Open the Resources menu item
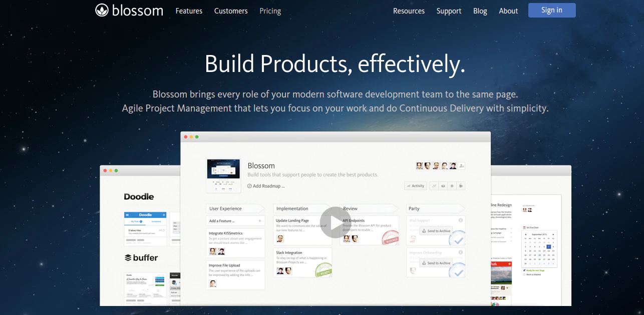This screenshot has width=644, height=315. [x=409, y=11]
